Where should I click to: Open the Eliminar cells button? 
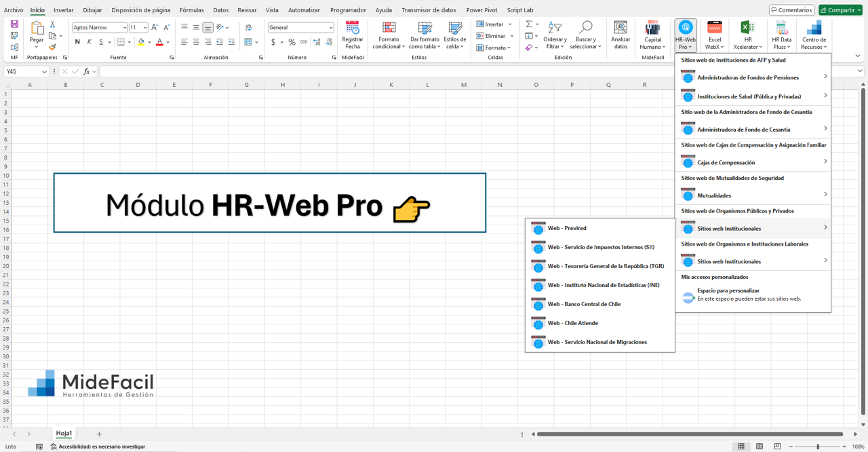point(494,36)
